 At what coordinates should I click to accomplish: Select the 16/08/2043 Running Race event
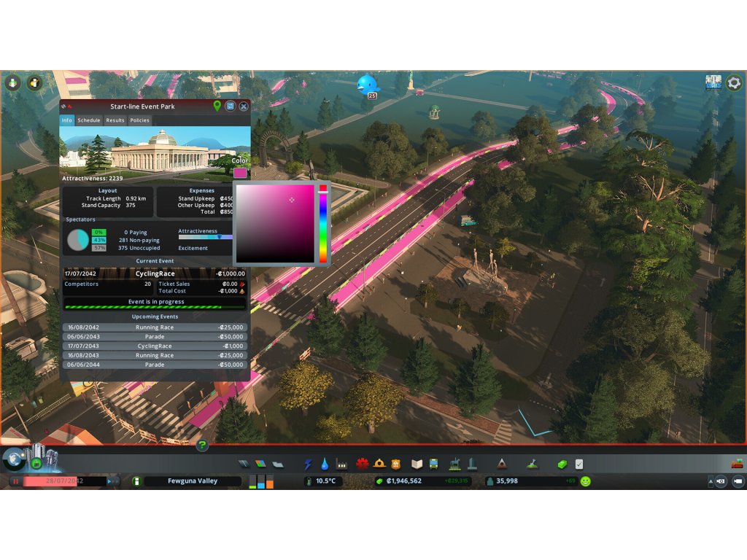coord(155,355)
